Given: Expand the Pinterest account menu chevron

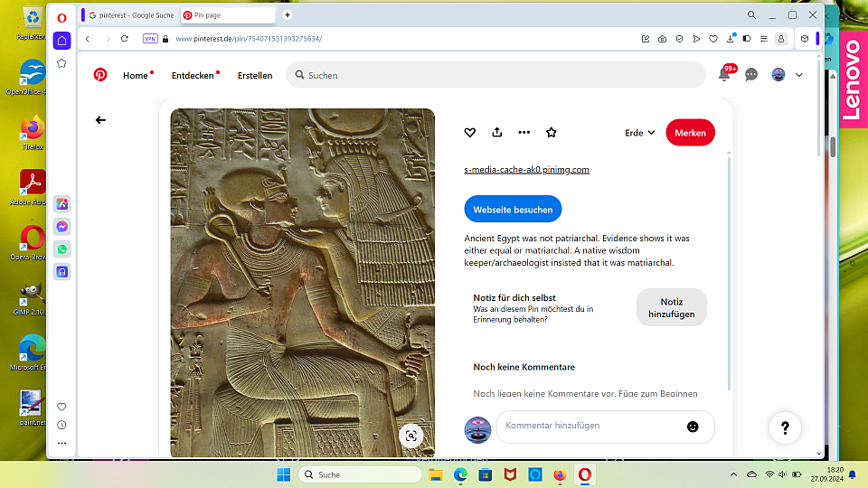Looking at the screenshot, I should point(798,75).
